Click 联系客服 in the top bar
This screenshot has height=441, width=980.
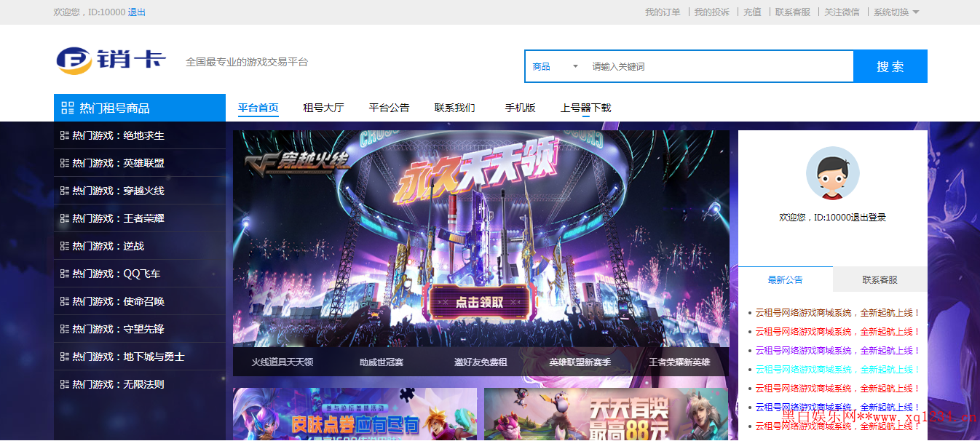793,12
